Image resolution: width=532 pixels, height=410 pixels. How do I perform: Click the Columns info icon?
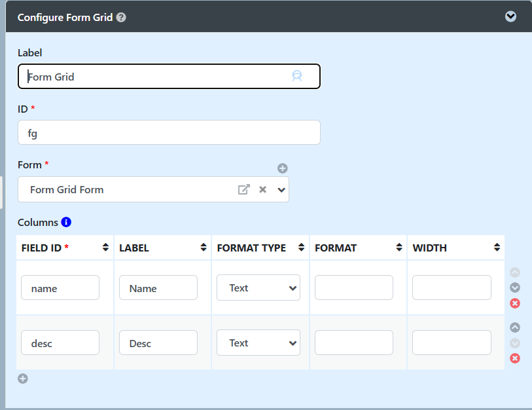click(x=66, y=222)
